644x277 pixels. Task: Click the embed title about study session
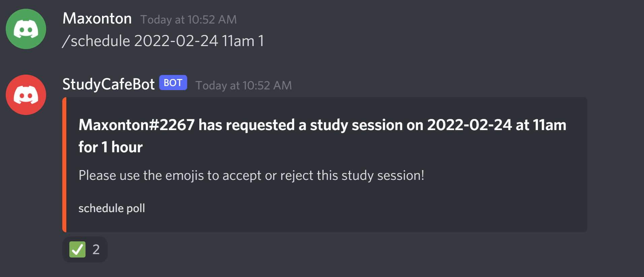pos(322,136)
